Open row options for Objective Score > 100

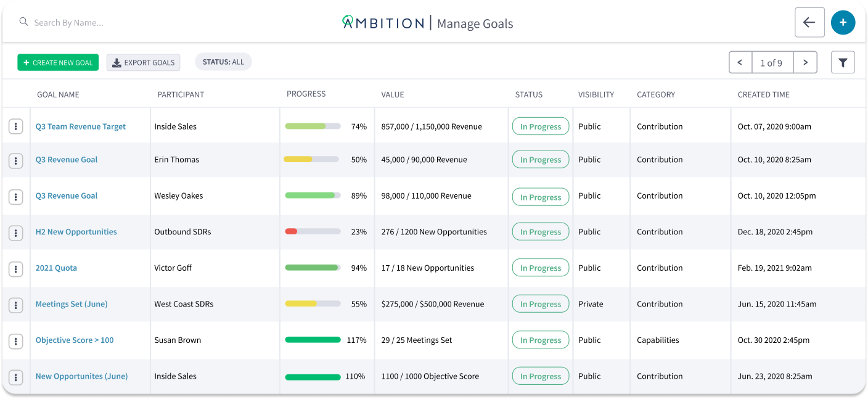pos(16,340)
